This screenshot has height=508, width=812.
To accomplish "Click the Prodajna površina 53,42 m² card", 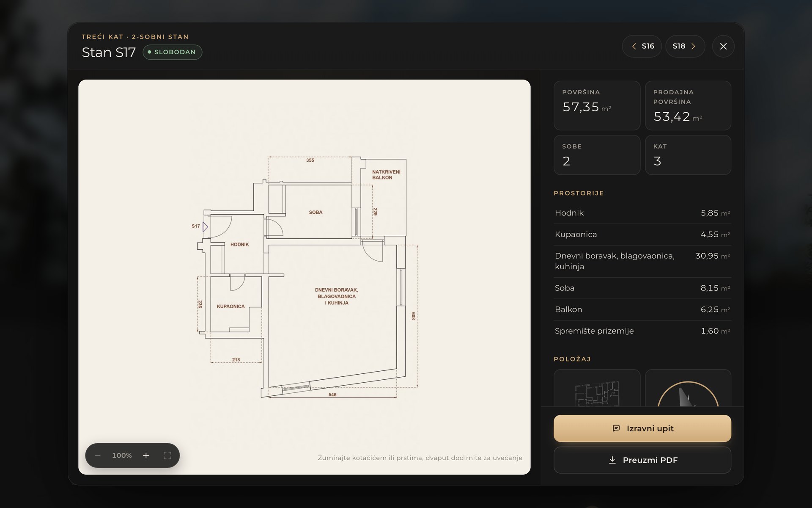I will coord(688,105).
